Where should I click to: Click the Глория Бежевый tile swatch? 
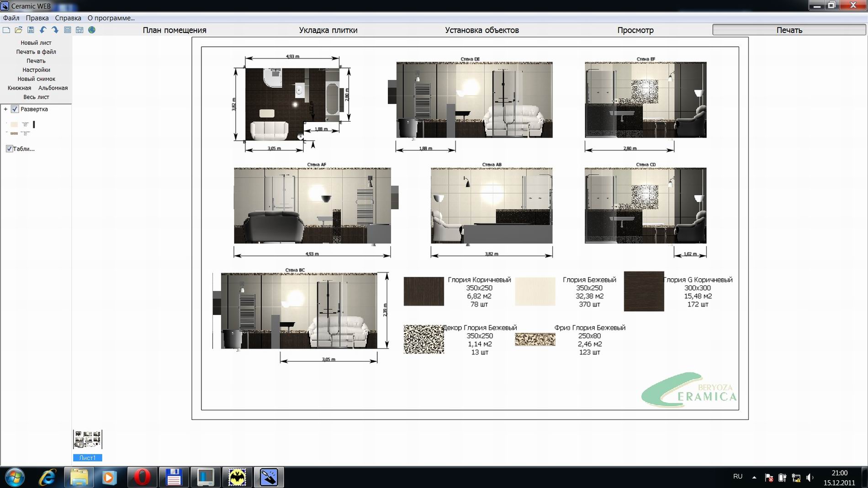pos(535,292)
